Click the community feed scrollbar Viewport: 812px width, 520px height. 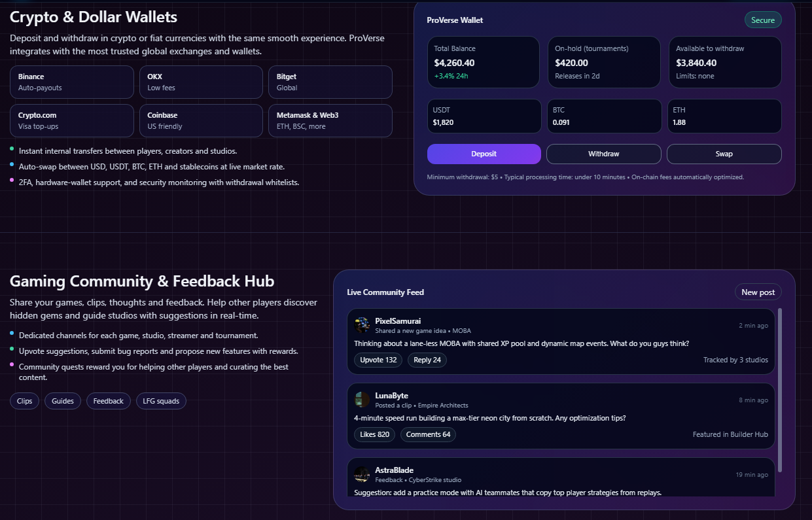pos(780,390)
